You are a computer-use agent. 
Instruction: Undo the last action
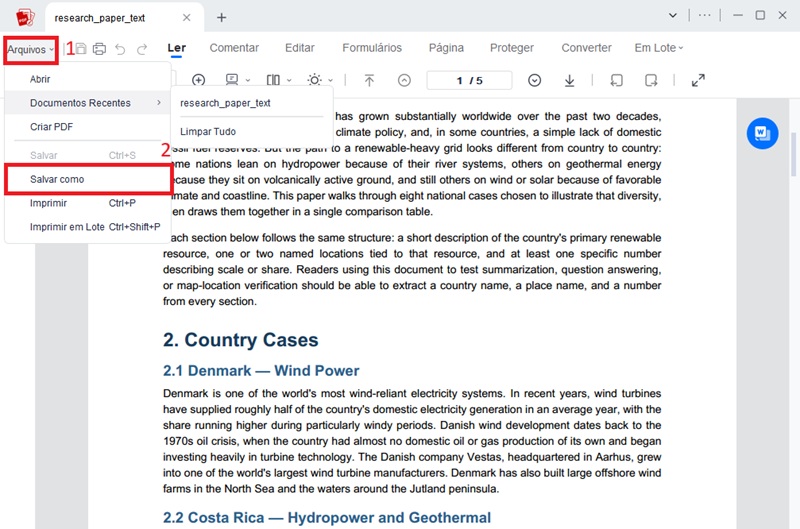(120, 49)
